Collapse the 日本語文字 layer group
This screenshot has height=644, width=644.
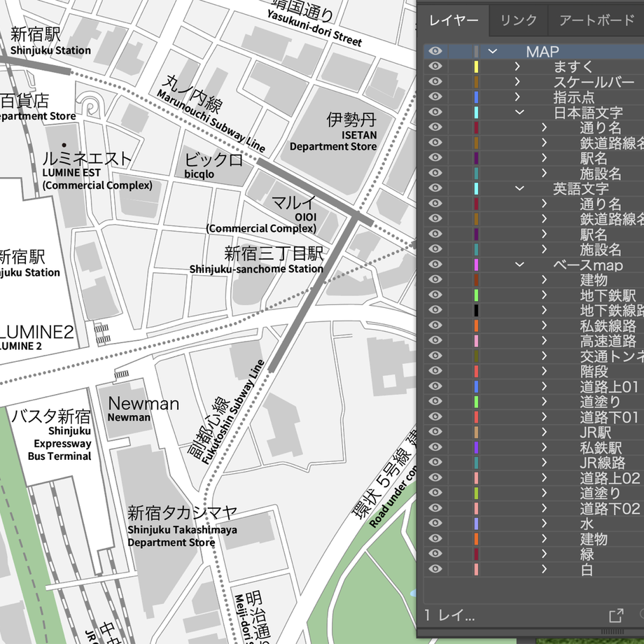pyautogui.click(x=519, y=112)
